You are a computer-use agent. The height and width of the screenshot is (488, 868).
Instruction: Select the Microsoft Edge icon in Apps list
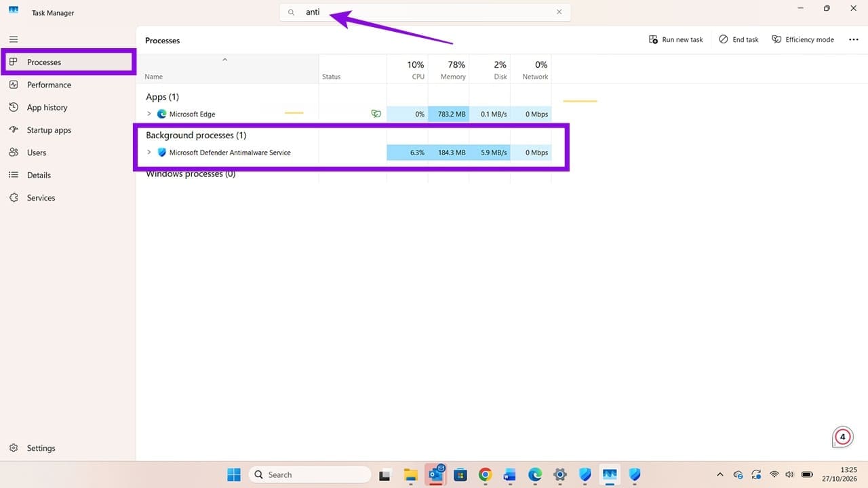[161, 114]
